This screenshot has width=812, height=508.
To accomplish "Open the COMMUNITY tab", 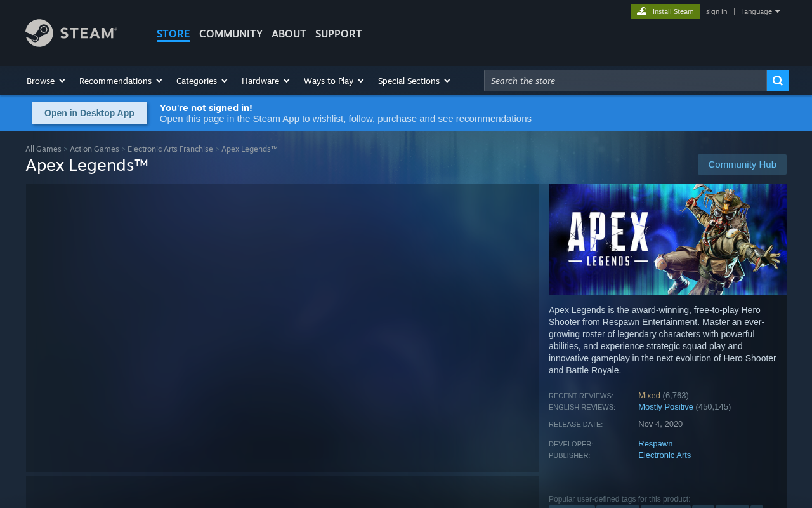I will [231, 34].
